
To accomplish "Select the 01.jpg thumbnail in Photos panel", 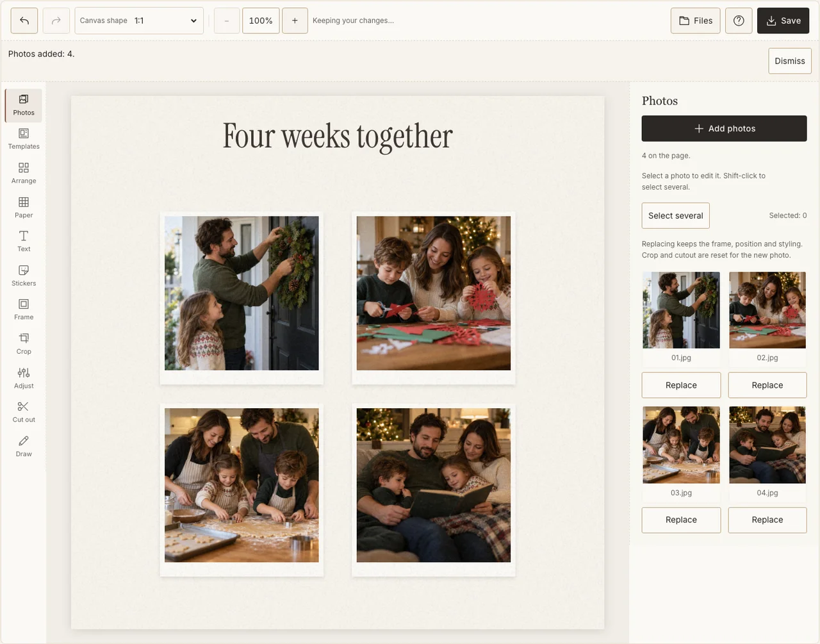I will pyautogui.click(x=681, y=310).
